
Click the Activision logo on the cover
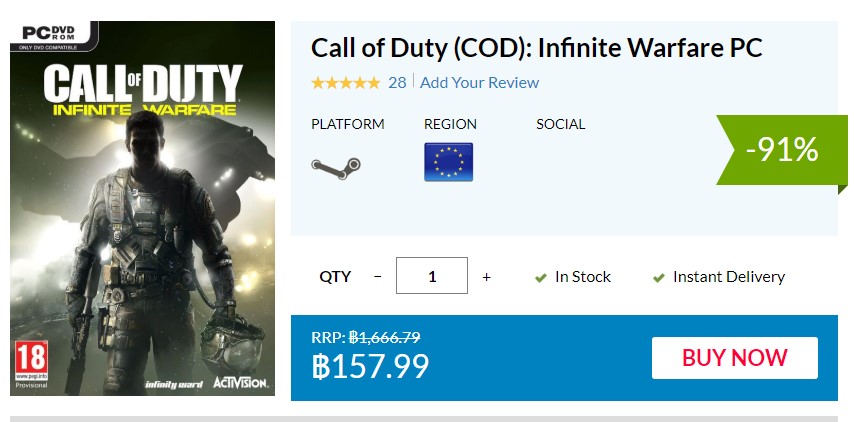(x=239, y=382)
